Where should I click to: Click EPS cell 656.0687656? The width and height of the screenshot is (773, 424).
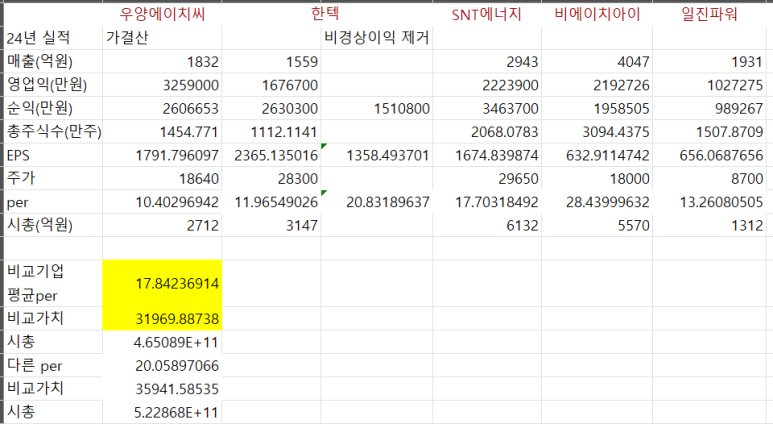tap(709, 155)
